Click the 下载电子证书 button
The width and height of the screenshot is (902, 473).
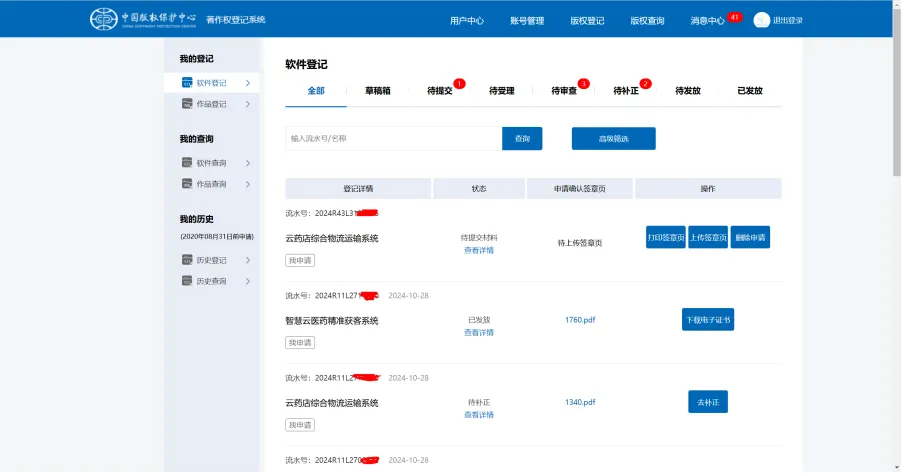coord(708,320)
